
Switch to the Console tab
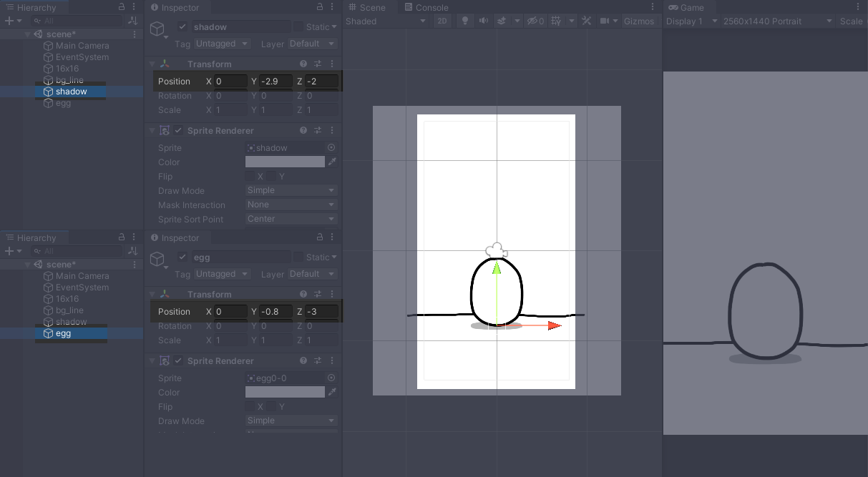click(x=426, y=7)
